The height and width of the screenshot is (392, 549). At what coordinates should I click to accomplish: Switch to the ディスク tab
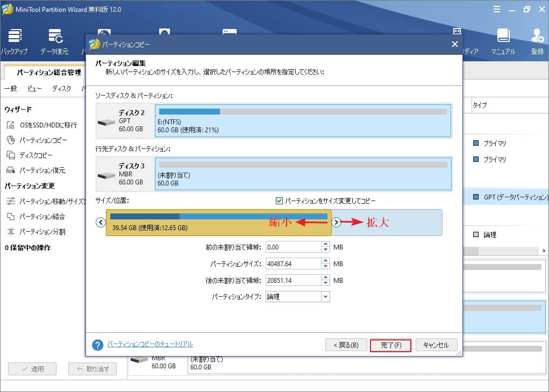click(61, 88)
